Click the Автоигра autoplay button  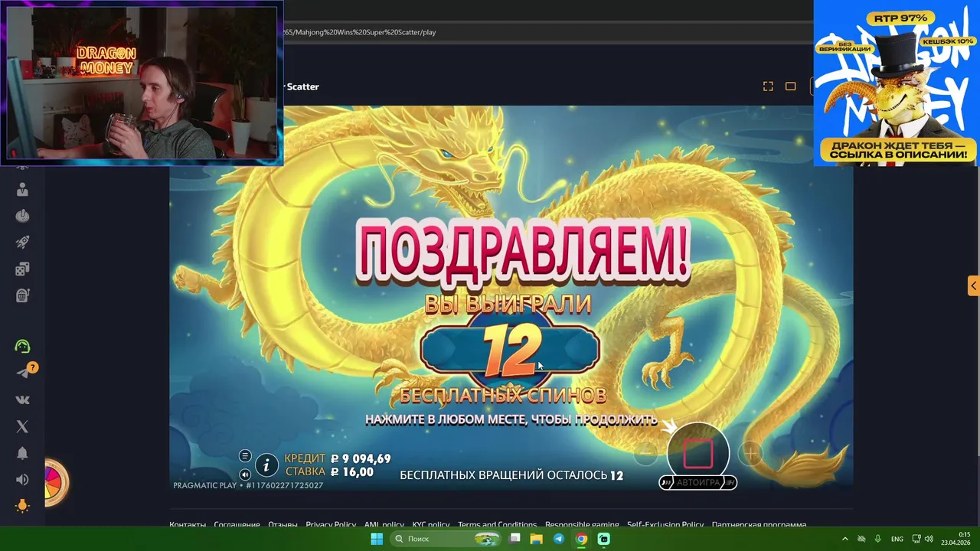point(697,482)
